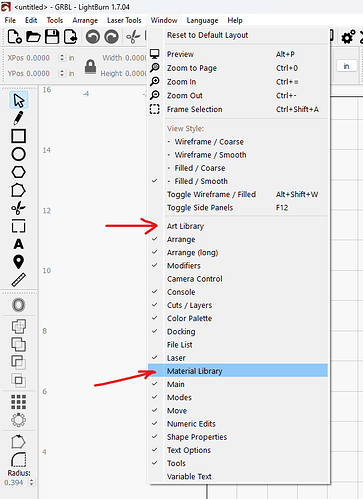
Task: Adjust the YPos spinner arrows
Action: pos(62,73)
